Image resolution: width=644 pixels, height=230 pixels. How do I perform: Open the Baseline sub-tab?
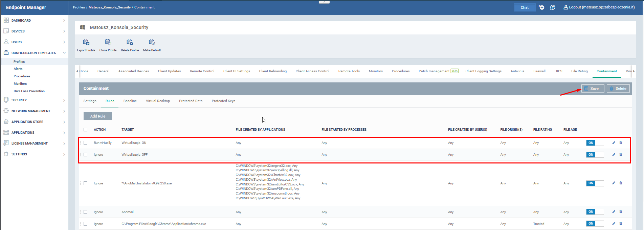[130, 101]
